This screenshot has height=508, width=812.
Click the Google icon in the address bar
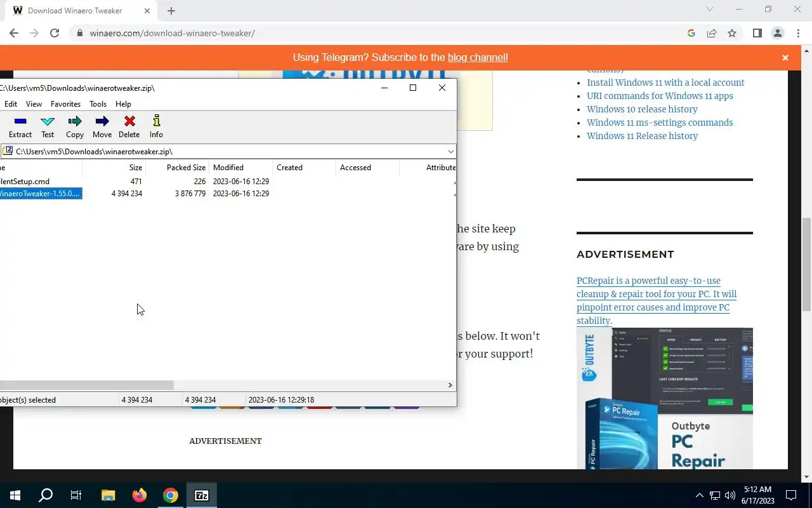(x=691, y=33)
